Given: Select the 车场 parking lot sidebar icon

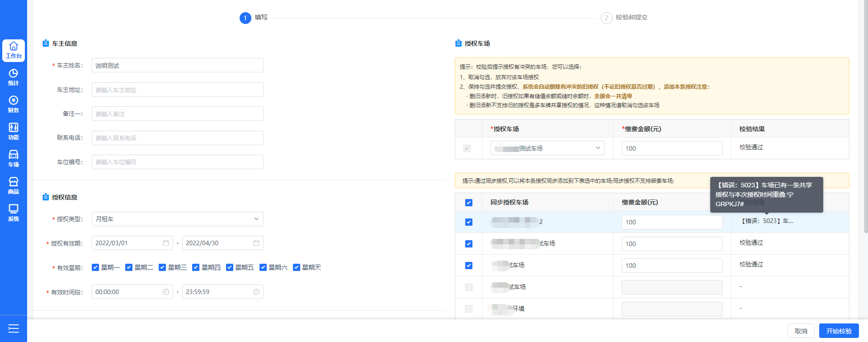Looking at the screenshot, I should [14, 159].
